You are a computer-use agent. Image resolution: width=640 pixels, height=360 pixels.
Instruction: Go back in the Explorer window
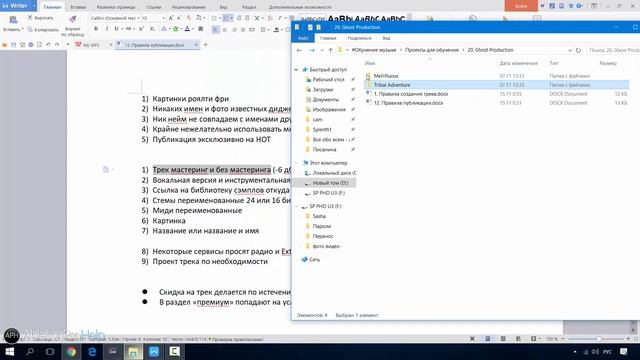click(299, 50)
